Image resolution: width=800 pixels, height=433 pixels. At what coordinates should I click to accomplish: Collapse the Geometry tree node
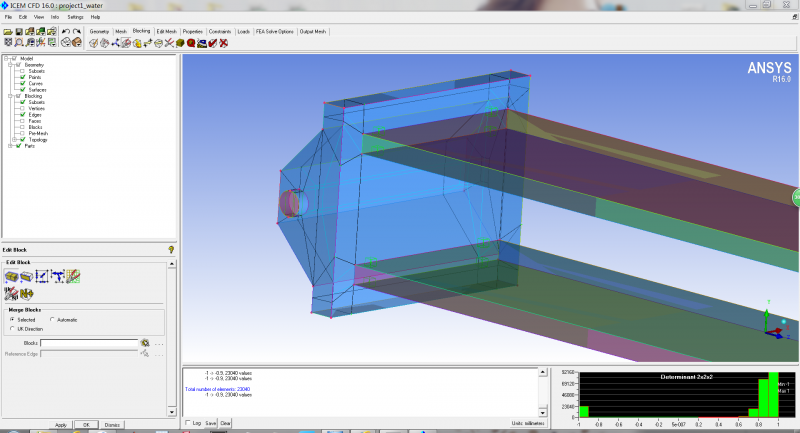[x=9, y=65]
